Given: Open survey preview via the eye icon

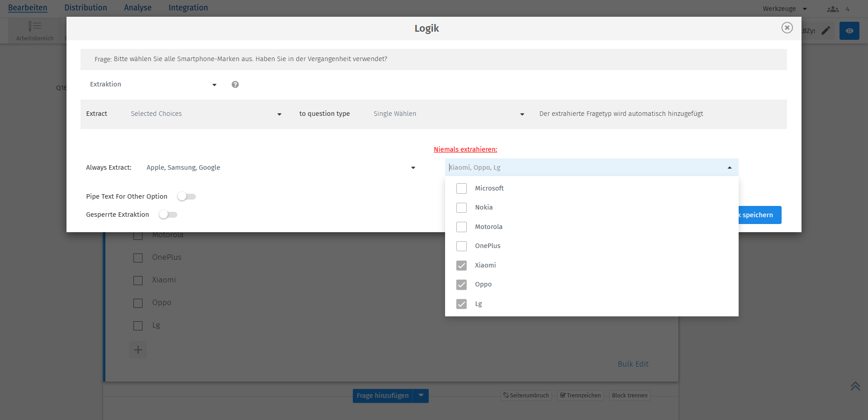Looking at the screenshot, I should coord(849,30).
